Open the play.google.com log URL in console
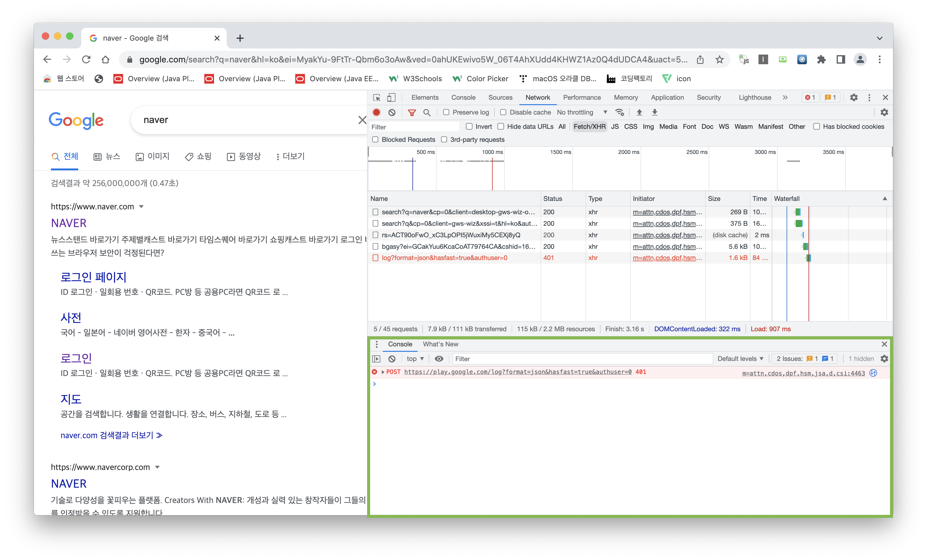Viewport: 927px width, 560px height. [x=518, y=372]
